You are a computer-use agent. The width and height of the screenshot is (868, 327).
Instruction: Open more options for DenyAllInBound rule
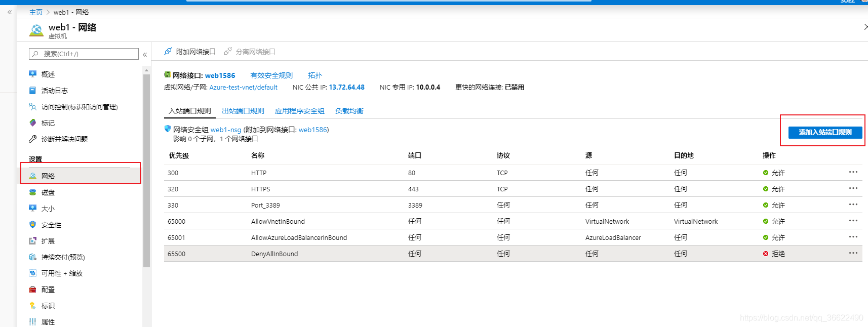click(853, 253)
